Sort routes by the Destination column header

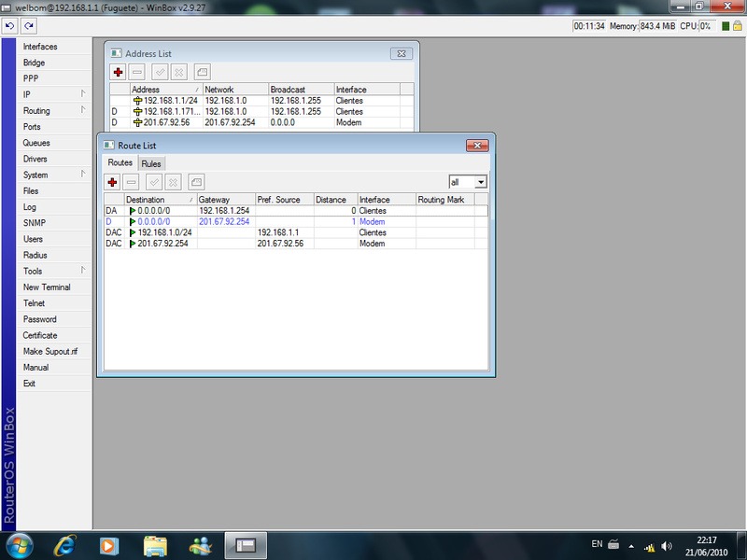[161, 200]
